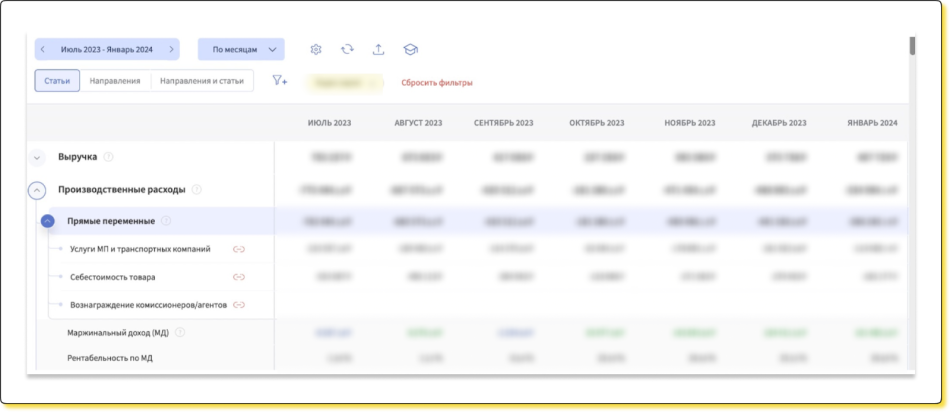
Task: Click the add filter funnel icon
Action: coord(279,81)
